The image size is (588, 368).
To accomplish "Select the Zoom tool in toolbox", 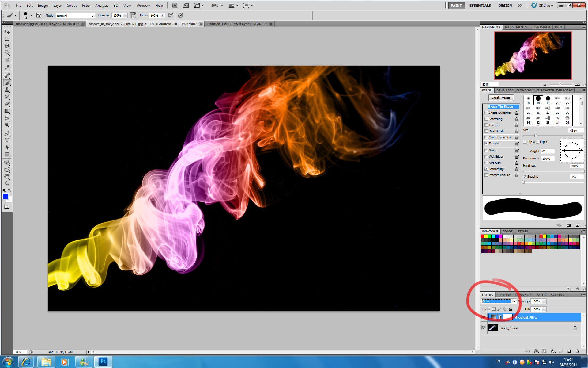I will (x=7, y=184).
